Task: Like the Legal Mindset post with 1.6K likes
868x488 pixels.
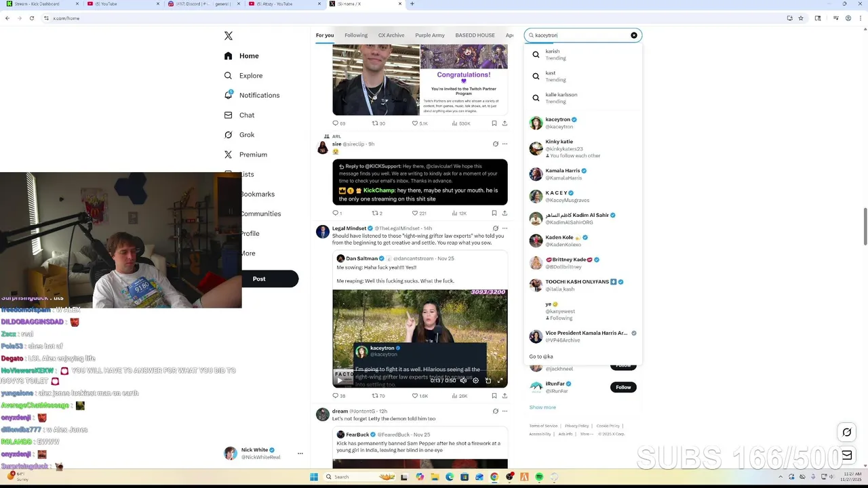Action: point(416,396)
